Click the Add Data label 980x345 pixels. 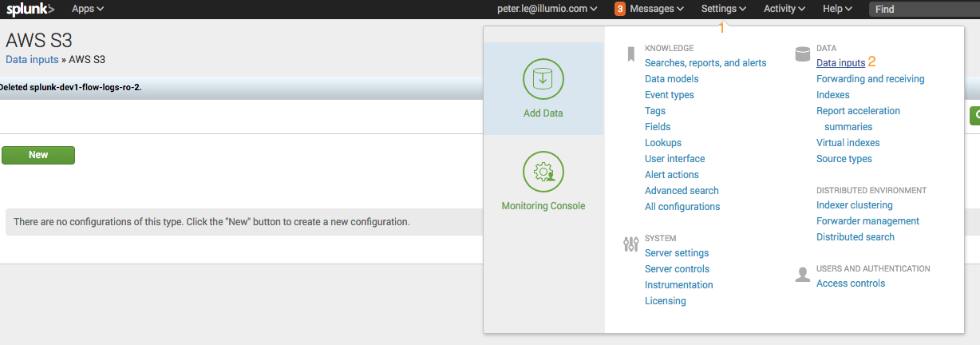click(543, 113)
